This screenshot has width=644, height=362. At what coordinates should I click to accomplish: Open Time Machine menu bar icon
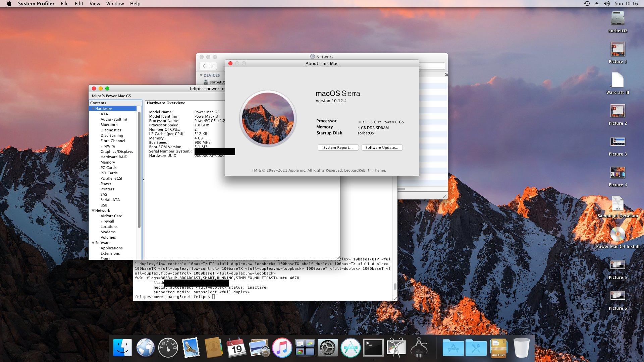tap(587, 4)
